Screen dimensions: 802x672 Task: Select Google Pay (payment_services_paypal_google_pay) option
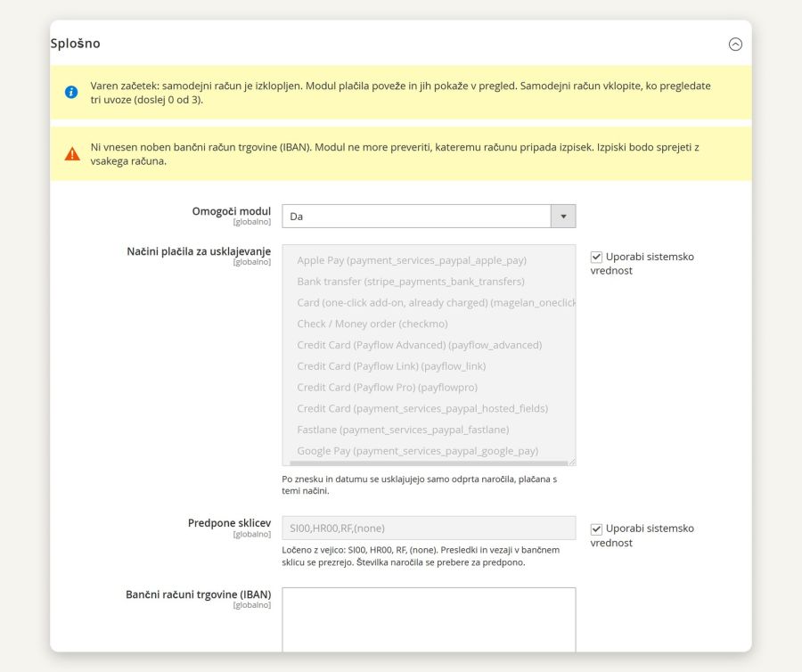429,451
